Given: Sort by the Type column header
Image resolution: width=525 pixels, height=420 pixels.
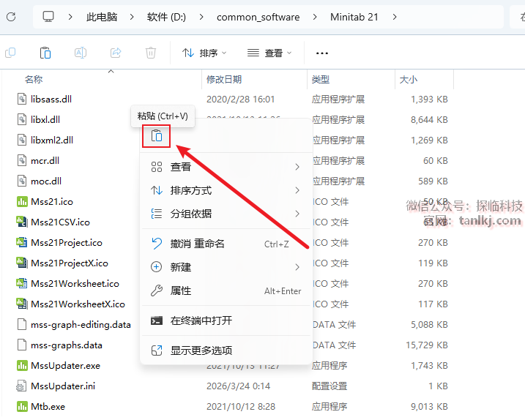Looking at the screenshot, I should [x=321, y=79].
